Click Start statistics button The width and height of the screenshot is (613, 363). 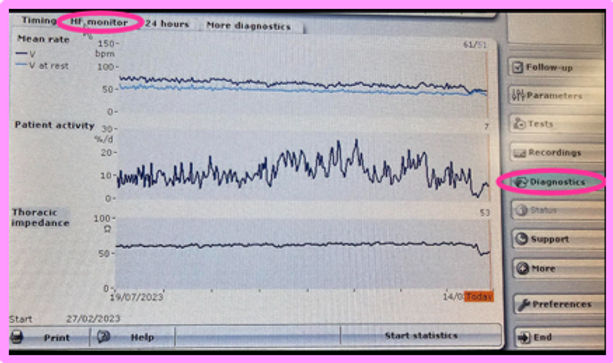tap(421, 336)
